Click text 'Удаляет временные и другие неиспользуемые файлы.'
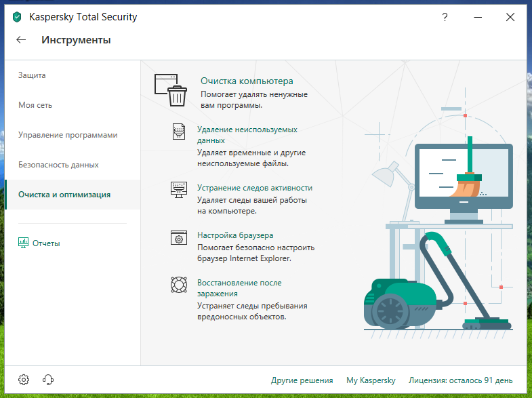Image resolution: width=532 pixels, height=398 pixels. pyautogui.click(x=251, y=158)
